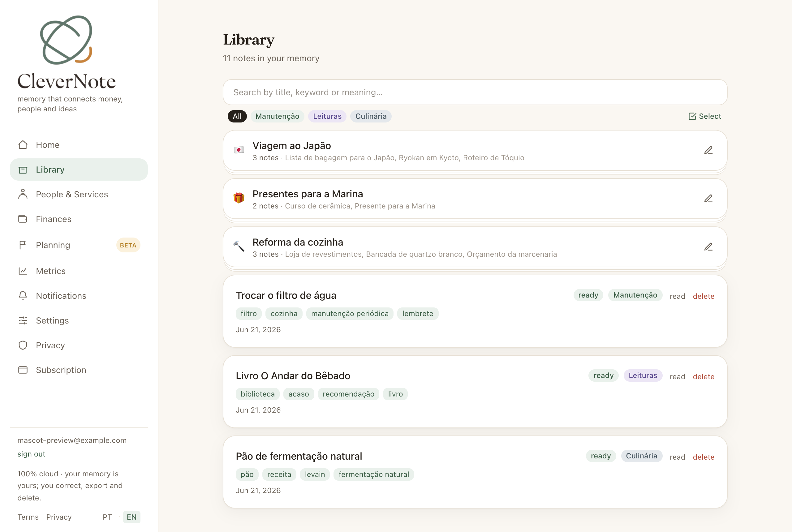This screenshot has height=532, width=792.
Task: Focus the library search field
Action: (475, 92)
